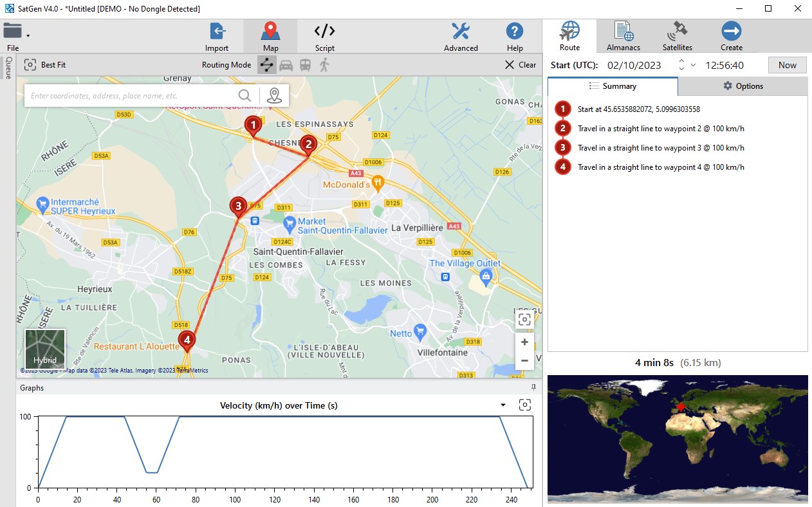Open the Satellites panel
Image resolution: width=812 pixels, height=507 pixels.
[x=677, y=37]
